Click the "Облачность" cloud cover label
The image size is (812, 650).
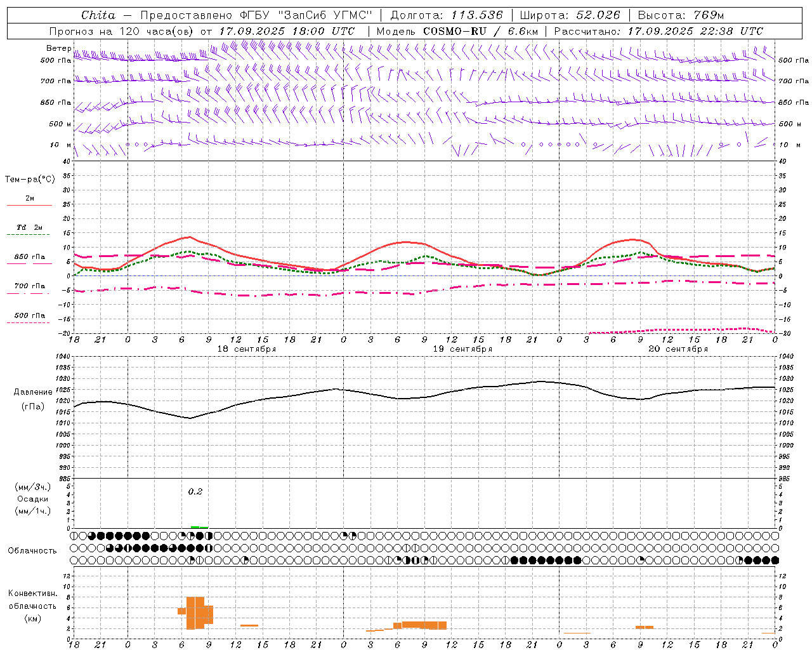[x=32, y=551]
